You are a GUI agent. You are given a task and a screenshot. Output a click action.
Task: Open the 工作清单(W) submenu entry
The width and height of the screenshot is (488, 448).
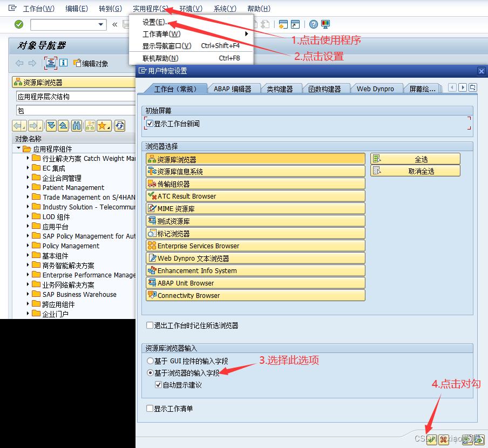(x=192, y=34)
